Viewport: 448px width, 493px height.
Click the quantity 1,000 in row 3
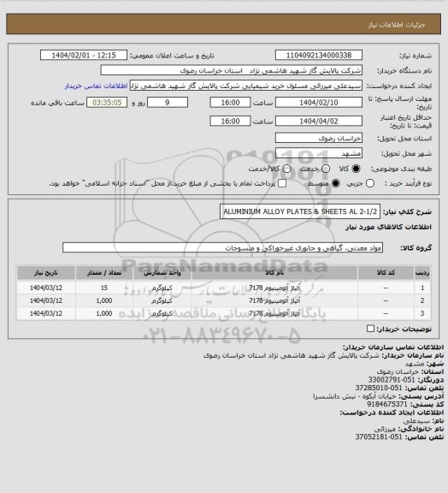point(104,313)
